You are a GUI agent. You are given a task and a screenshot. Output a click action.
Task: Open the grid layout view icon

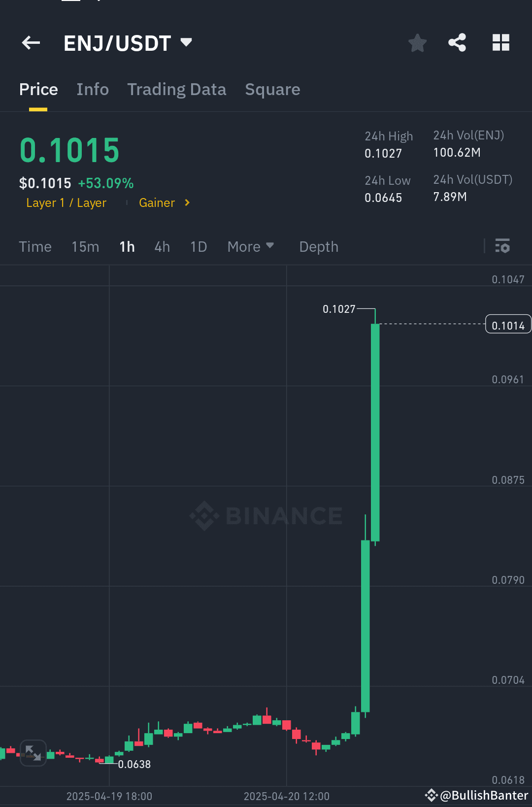(x=501, y=43)
